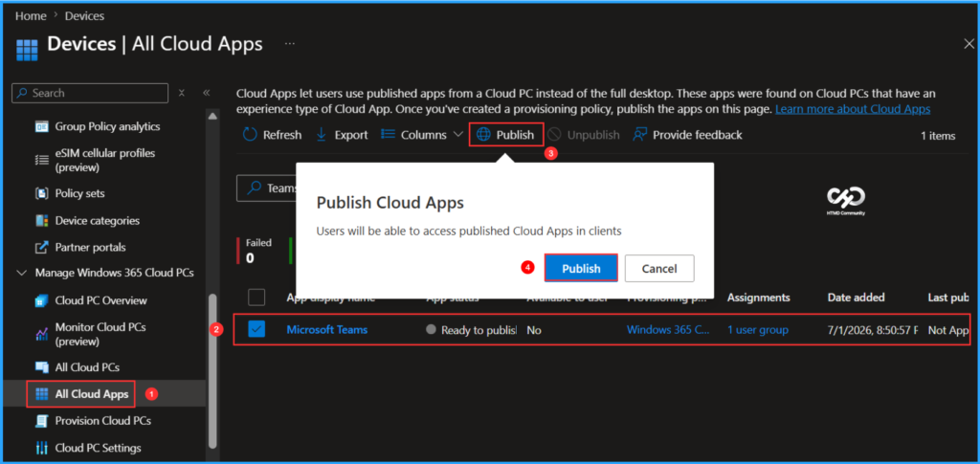Click the sidebar vertical scrollbar thumb
Screen dimensions: 980x464
coord(212,370)
